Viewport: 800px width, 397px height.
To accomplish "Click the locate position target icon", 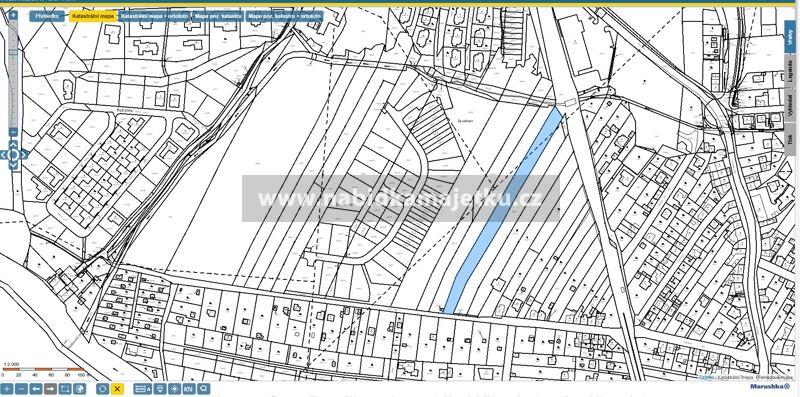I will [x=174, y=389].
